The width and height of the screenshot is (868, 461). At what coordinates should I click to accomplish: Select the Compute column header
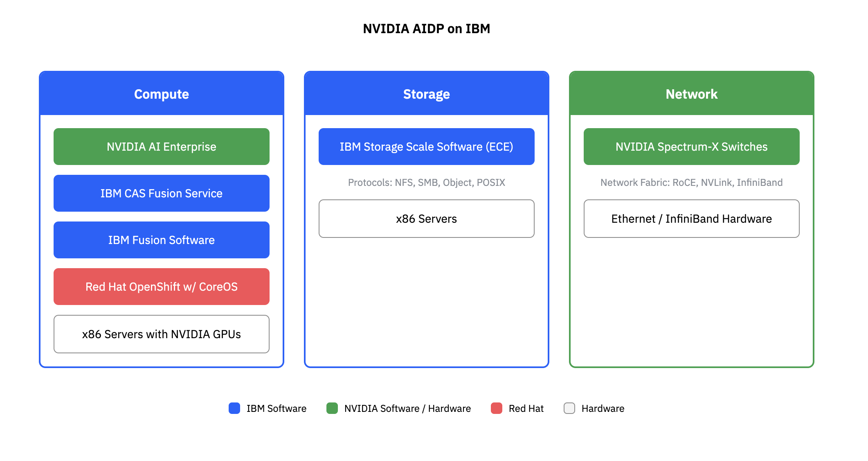162,94
